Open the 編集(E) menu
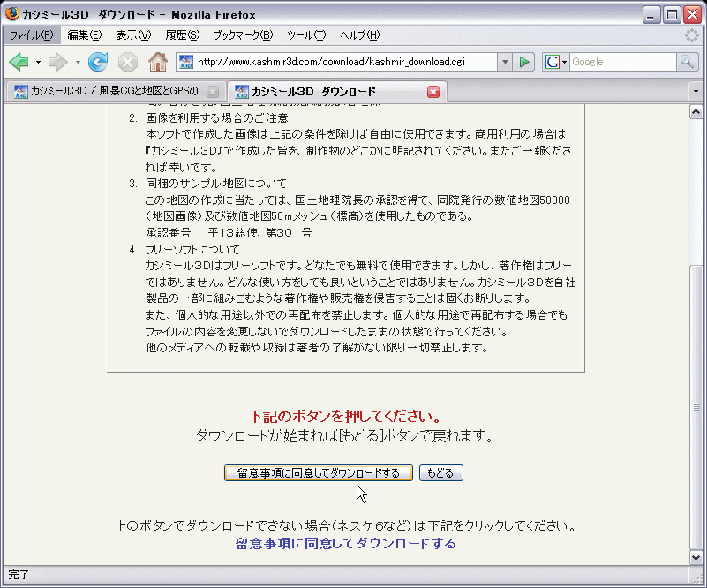This screenshot has height=588, width=707. click(85, 35)
